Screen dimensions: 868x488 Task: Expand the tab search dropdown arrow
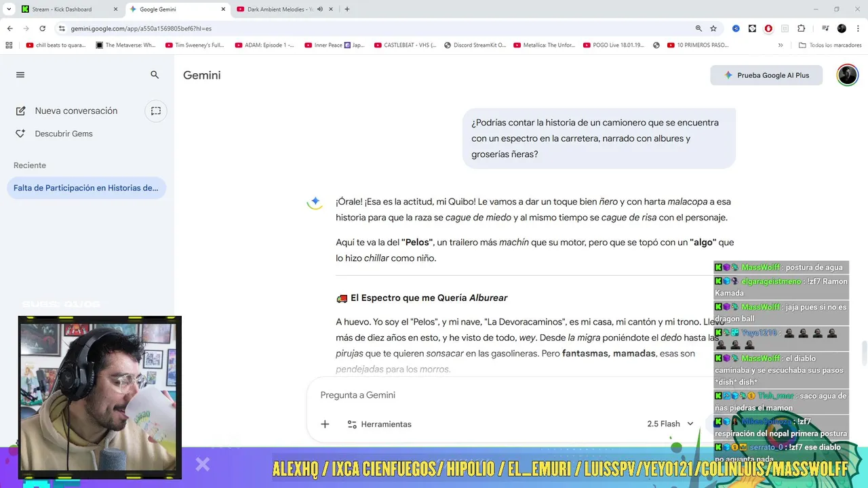coord(9,9)
